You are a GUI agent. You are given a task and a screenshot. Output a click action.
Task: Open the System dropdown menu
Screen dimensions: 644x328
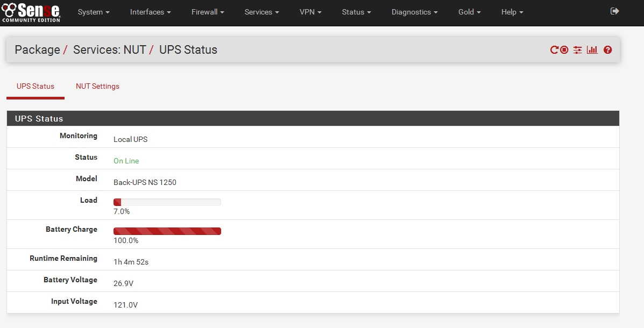(x=94, y=12)
